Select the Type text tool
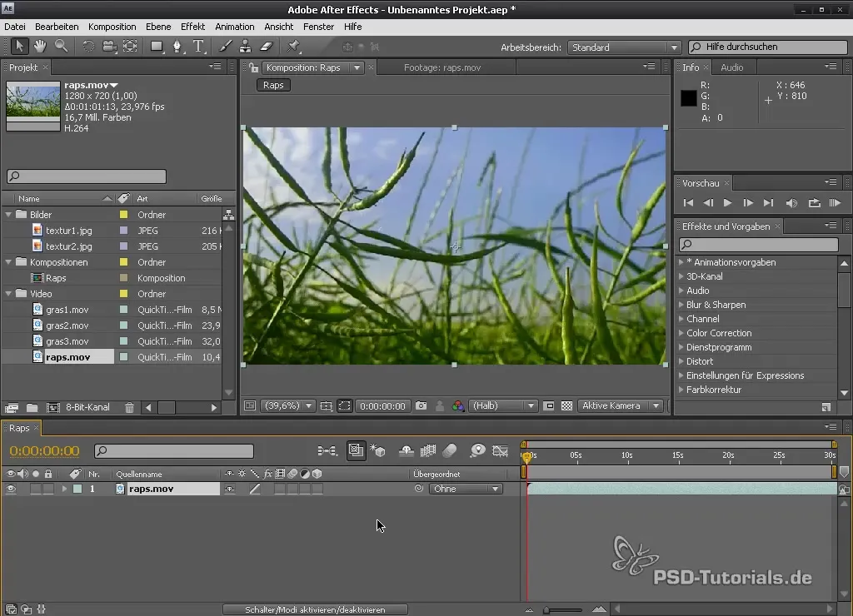853x616 pixels. point(198,47)
